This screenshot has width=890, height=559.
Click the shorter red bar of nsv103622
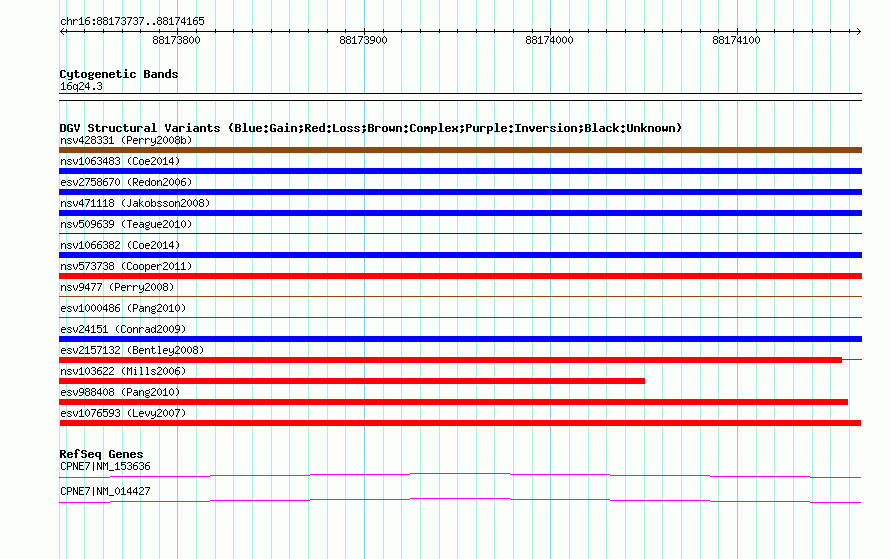[x=352, y=381]
